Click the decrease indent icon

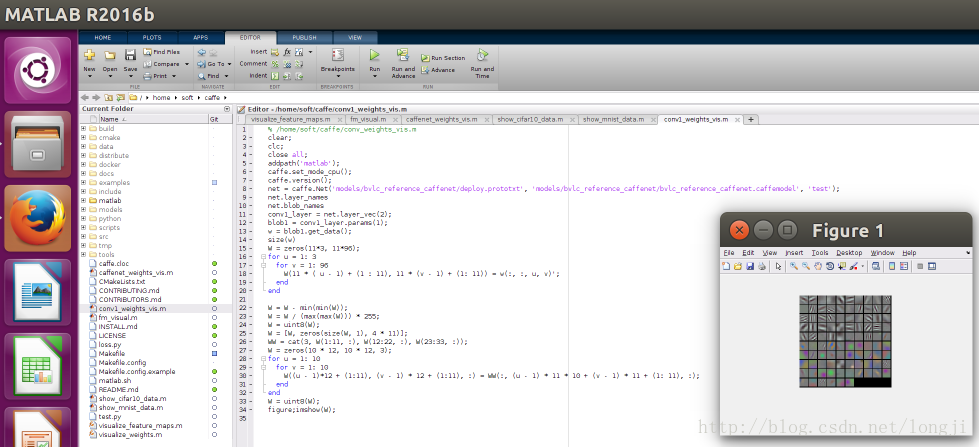tap(299, 76)
